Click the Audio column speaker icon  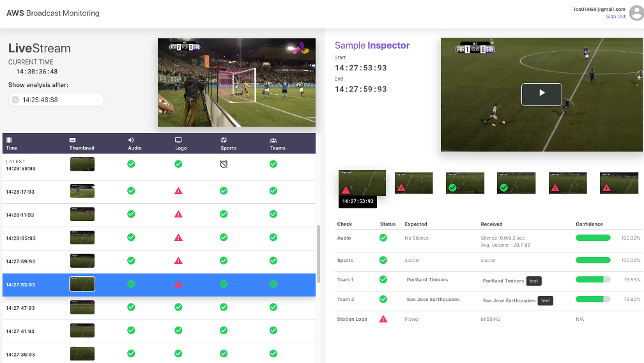pyautogui.click(x=131, y=140)
